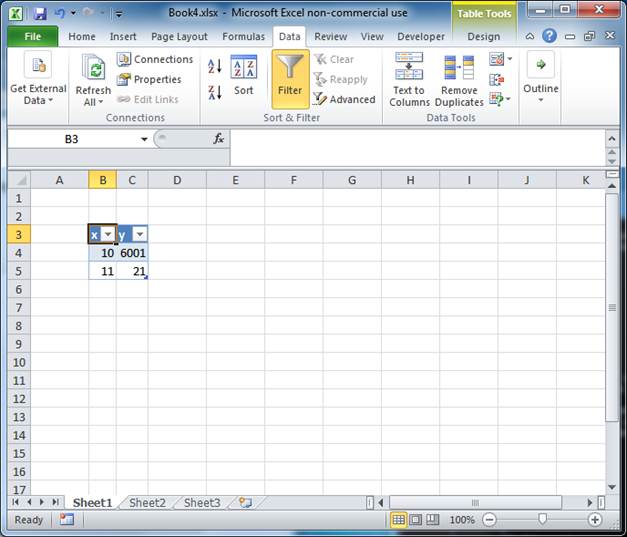
Task: Click the Insert Function fx icon
Action: [218, 139]
